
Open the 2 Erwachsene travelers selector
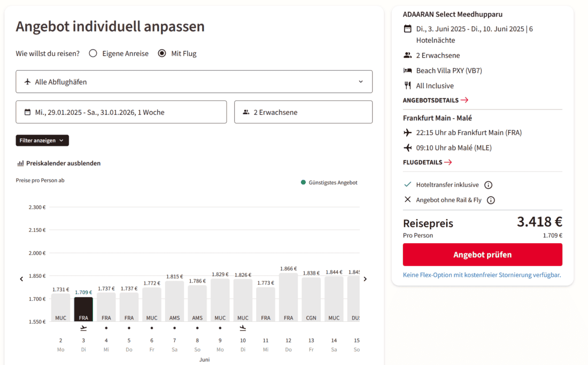[303, 112]
